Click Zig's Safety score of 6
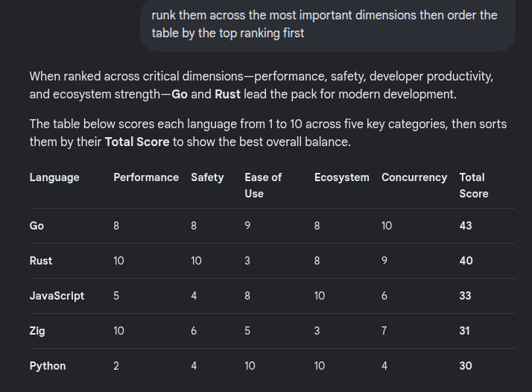532x392 pixels. click(x=194, y=331)
